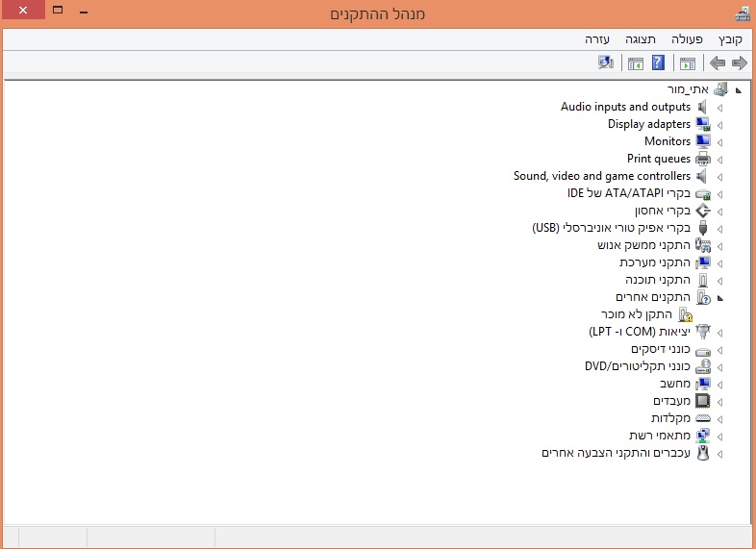
Task: Click the unknown device warning icon
Action: coord(686,314)
